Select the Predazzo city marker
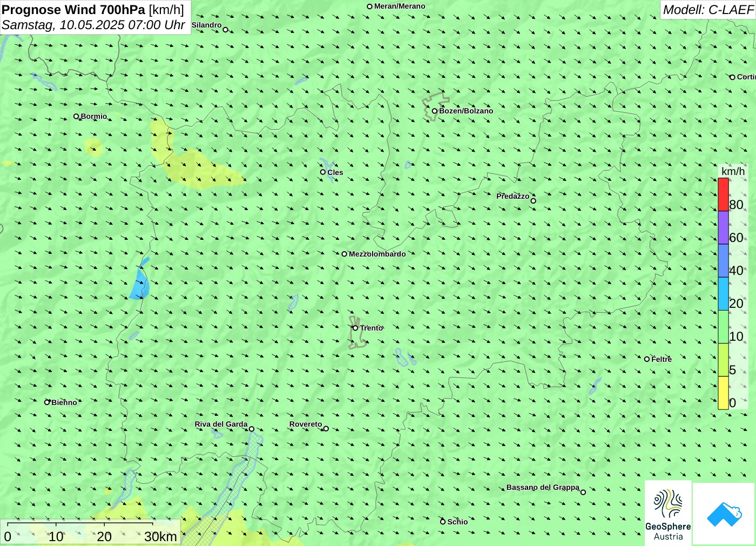The image size is (756, 546). tap(534, 201)
